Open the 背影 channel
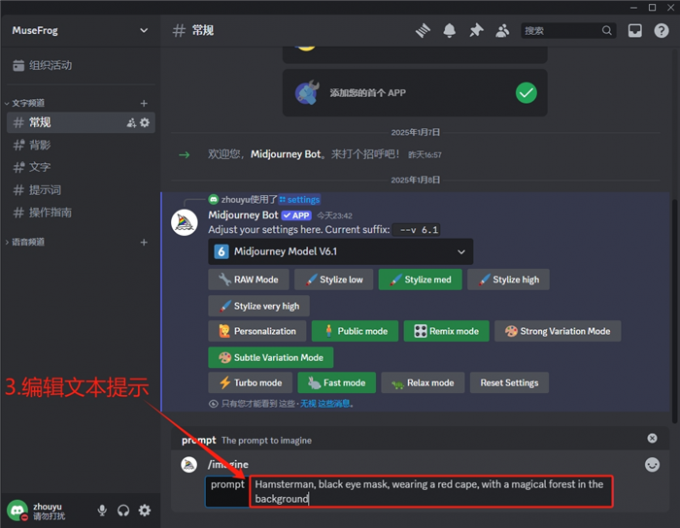Viewport: 680px width, 528px height. click(81, 145)
